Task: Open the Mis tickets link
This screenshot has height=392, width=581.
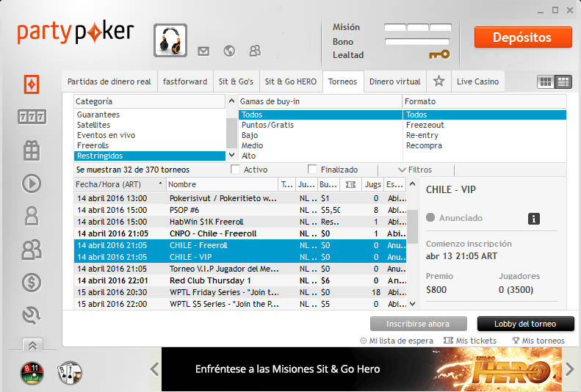Action: (470, 341)
